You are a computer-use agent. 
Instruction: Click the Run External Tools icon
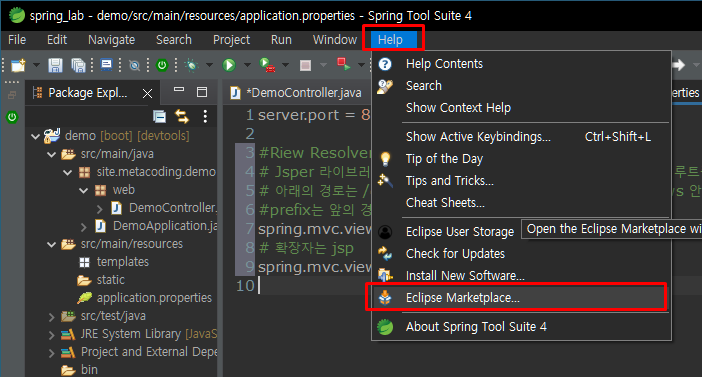[x=267, y=65]
